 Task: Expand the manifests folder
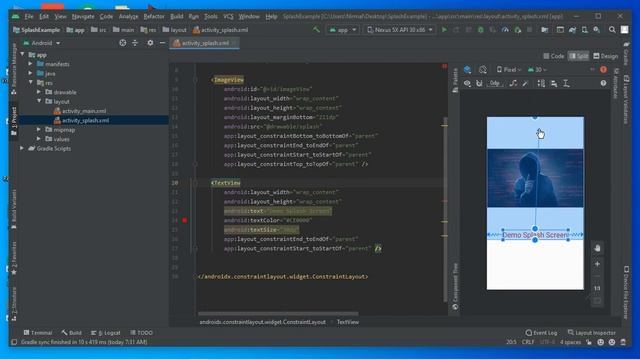click(x=31, y=64)
